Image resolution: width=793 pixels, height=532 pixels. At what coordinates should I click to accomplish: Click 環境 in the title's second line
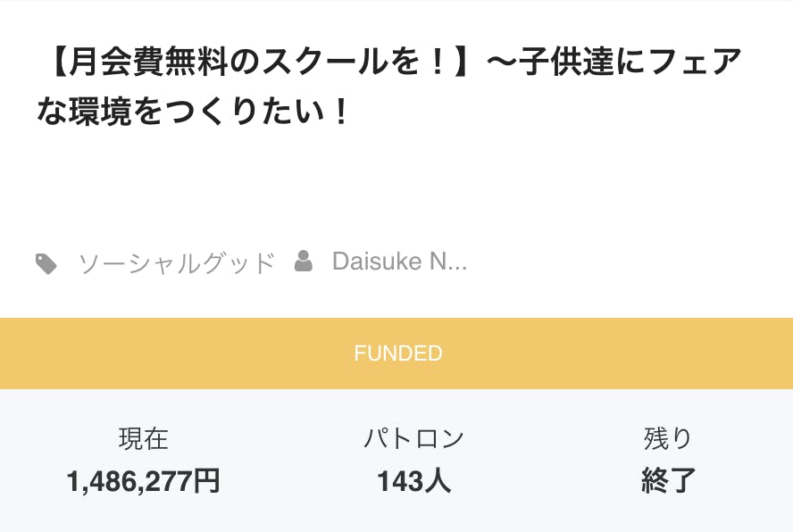pos(101,114)
